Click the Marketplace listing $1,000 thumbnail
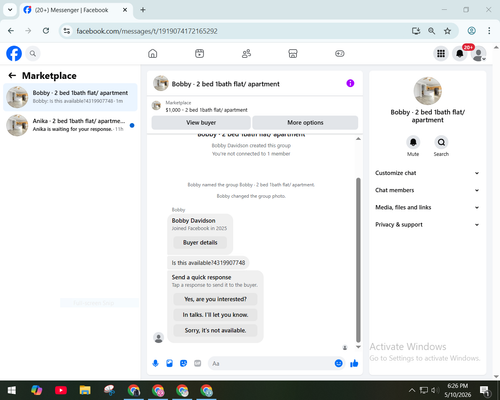The image size is (500, 400). click(x=156, y=106)
